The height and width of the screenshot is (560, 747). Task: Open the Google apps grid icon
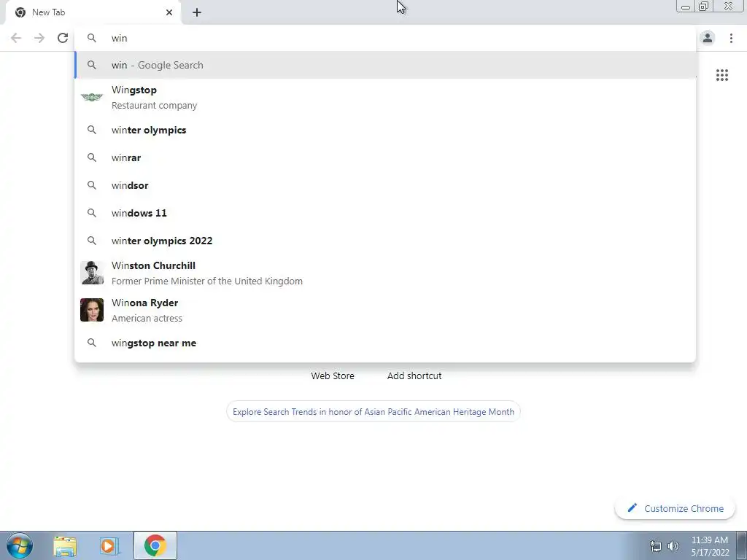pyautogui.click(x=721, y=75)
